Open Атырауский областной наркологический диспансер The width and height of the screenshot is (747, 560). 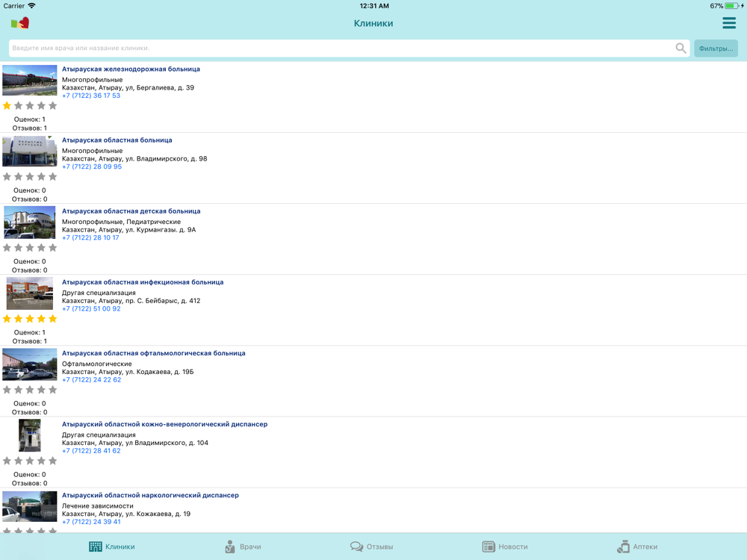(151, 495)
